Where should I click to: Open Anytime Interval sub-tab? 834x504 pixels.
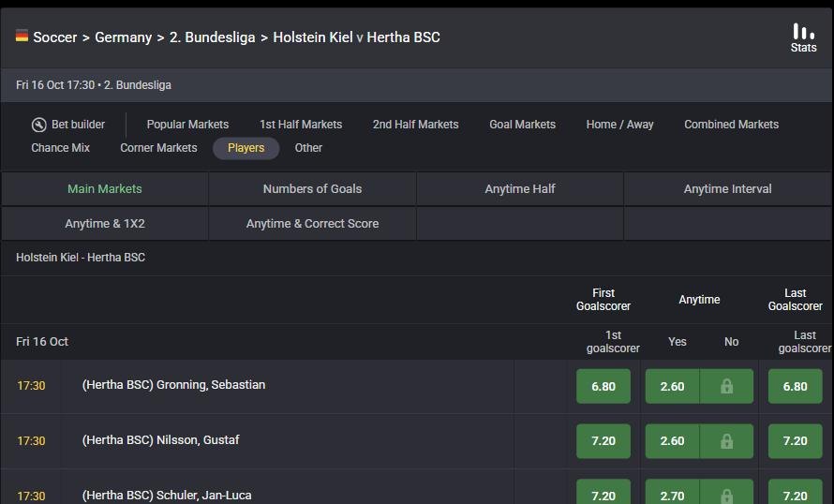point(727,188)
